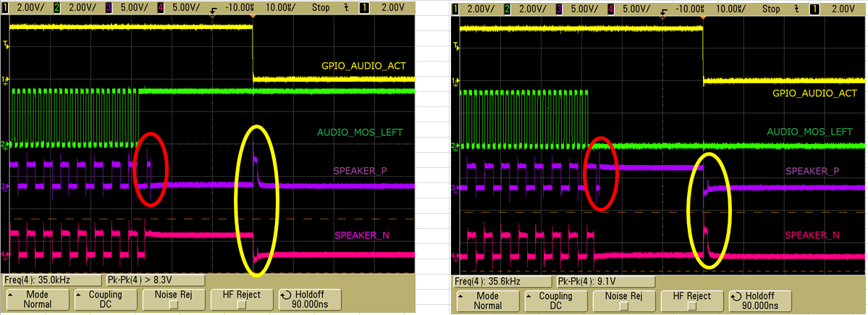
Task: Click SPEAKER_P label on left scope
Action: point(360,171)
